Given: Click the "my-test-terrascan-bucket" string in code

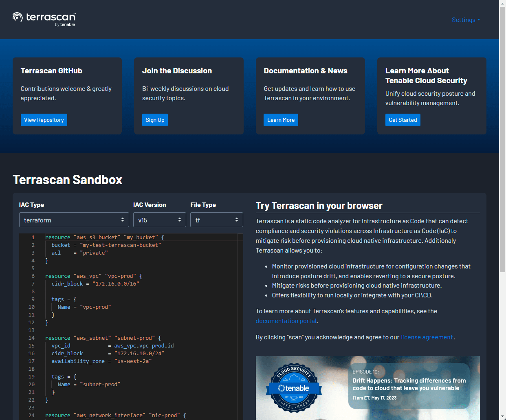Looking at the screenshot, I should (x=121, y=245).
